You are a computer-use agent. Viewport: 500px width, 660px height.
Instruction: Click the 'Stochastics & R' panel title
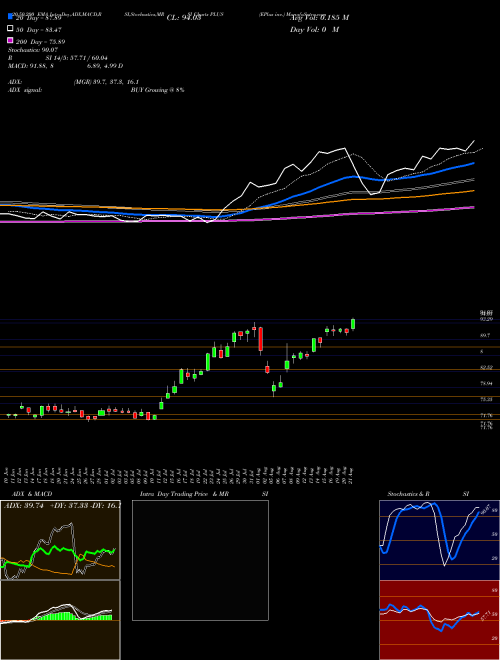coord(409,494)
